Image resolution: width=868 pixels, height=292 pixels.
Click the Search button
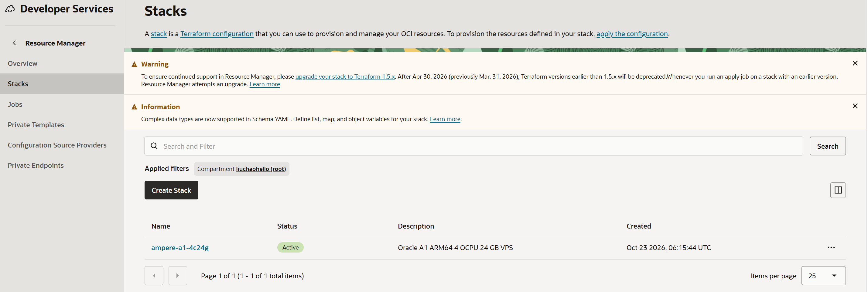click(828, 146)
